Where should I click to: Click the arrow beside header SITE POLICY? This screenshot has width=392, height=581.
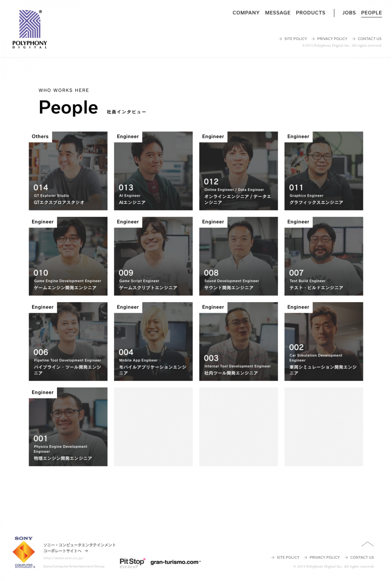(x=280, y=39)
